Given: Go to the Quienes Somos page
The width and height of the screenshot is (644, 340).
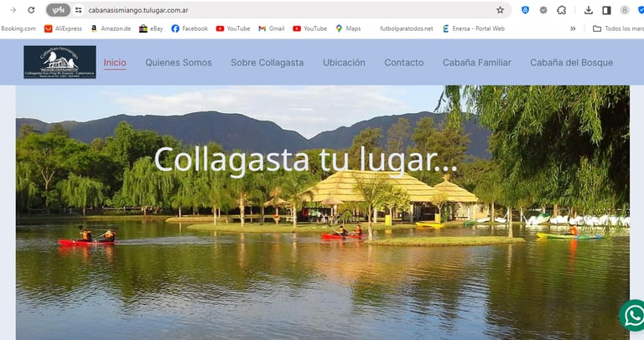Looking at the screenshot, I should (179, 63).
